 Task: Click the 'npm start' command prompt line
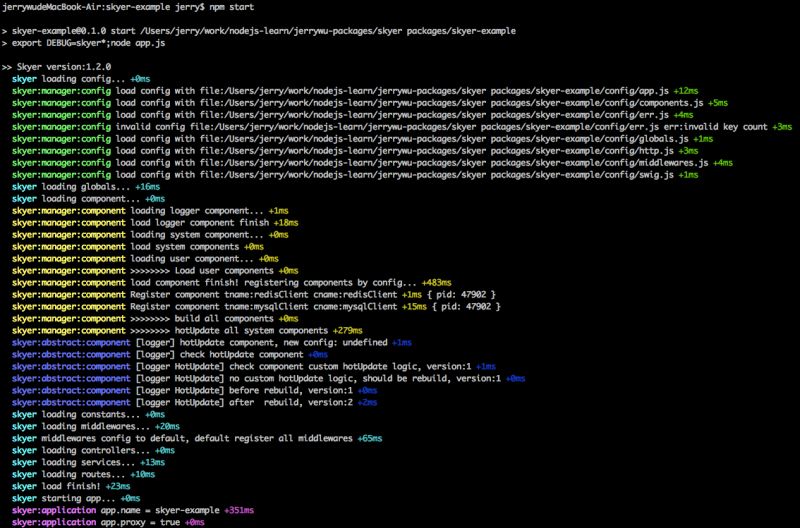(x=128, y=7)
